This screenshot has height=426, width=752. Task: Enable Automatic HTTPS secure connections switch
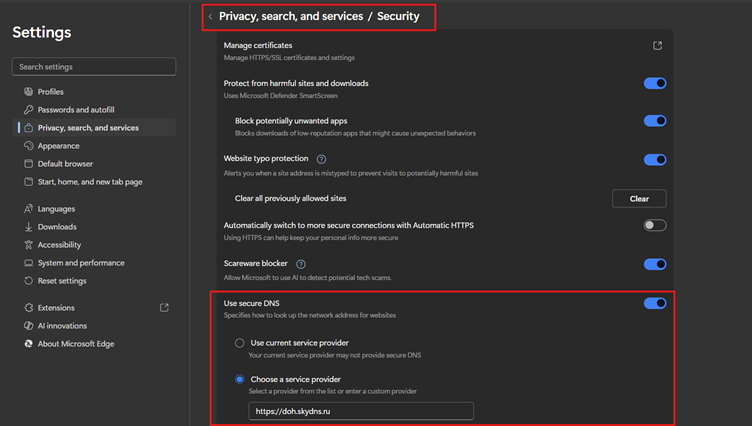click(x=654, y=226)
